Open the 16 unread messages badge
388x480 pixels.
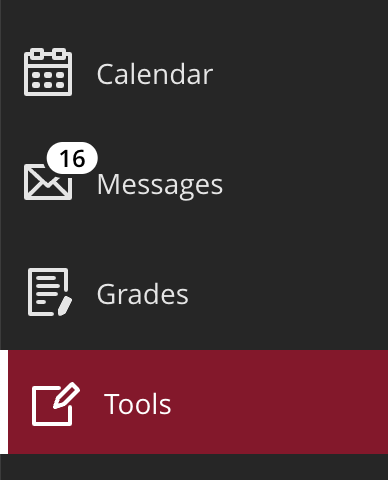[x=72, y=158]
